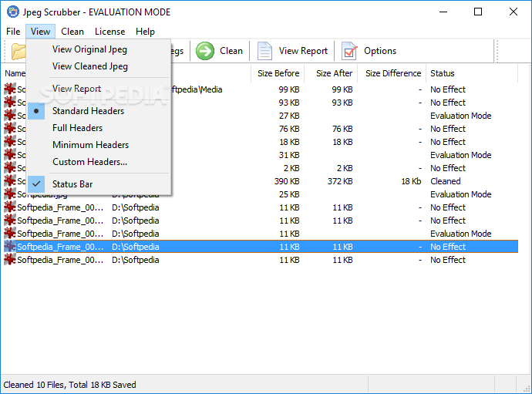Click the window resize grip in status bar

(x=527, y=389)
